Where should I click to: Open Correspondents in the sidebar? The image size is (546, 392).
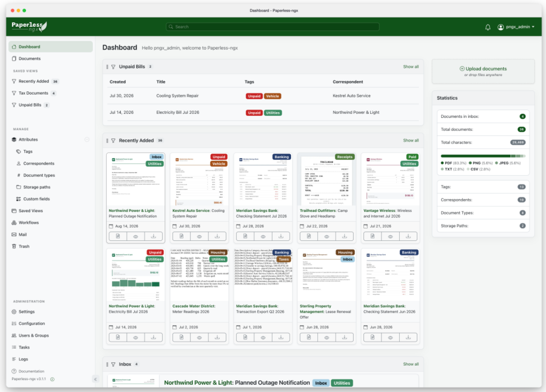tap(39, 163)
